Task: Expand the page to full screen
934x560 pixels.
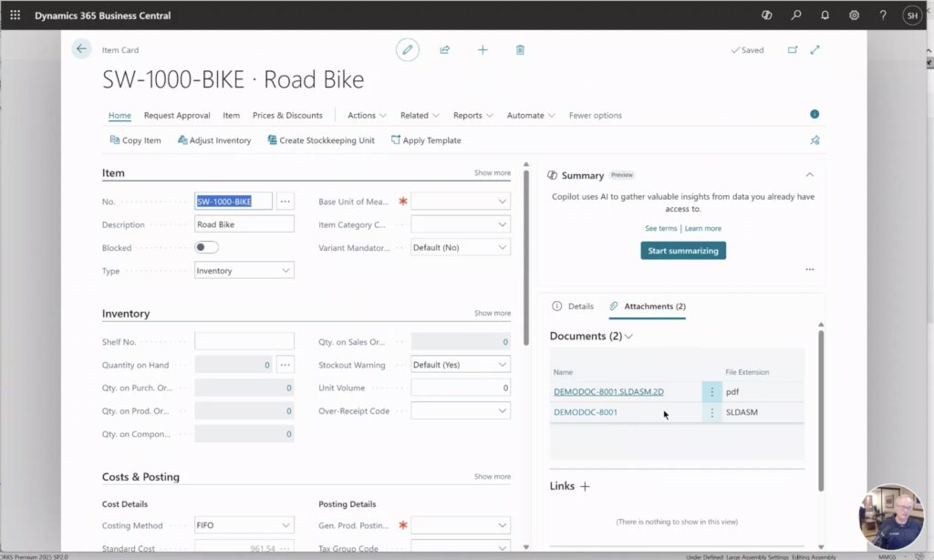Action: coord(815,50)
